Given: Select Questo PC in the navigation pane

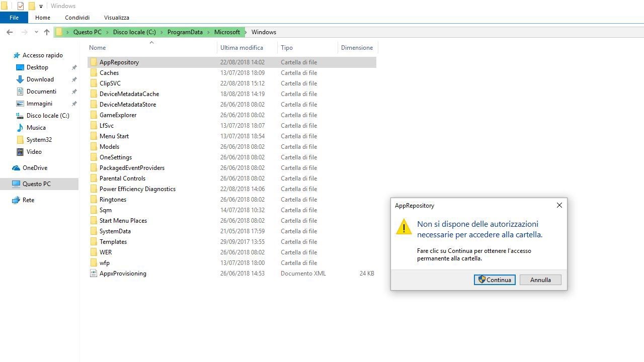Looking at the screenshot, I should tap(39, 184).
